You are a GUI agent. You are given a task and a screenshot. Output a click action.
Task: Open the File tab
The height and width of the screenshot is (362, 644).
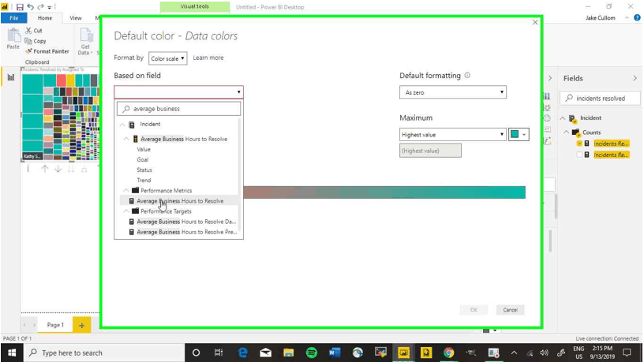pyautogui.click(x=13, y=18)
